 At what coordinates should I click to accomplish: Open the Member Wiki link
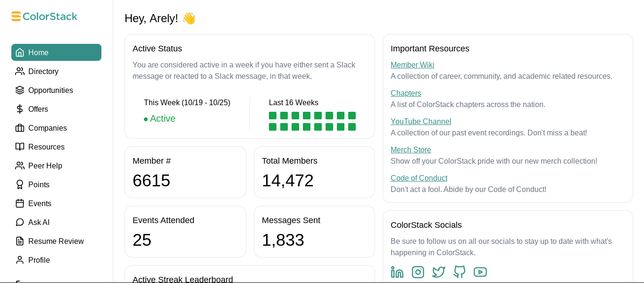coord(412,65)
